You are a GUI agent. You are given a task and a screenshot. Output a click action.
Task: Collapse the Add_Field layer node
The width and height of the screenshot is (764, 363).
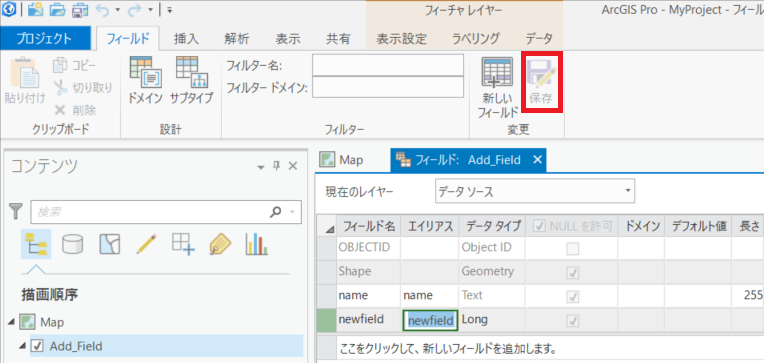pyautogui.click(x=22, y=346)
